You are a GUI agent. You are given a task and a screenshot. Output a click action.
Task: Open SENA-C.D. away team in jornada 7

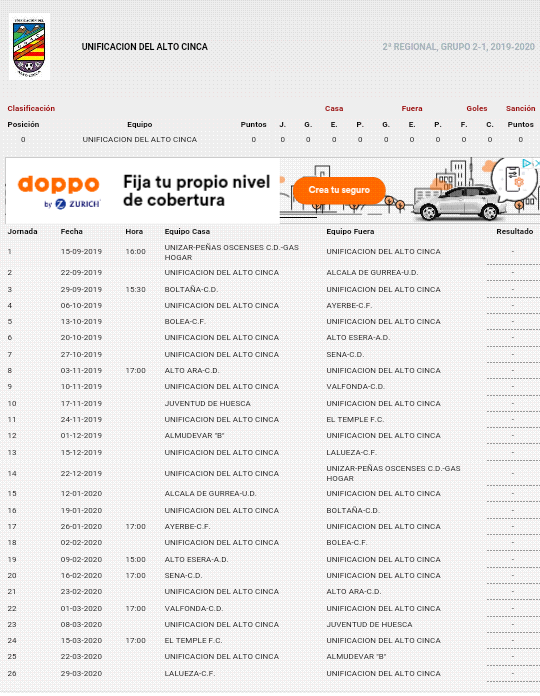coord(345,355)
